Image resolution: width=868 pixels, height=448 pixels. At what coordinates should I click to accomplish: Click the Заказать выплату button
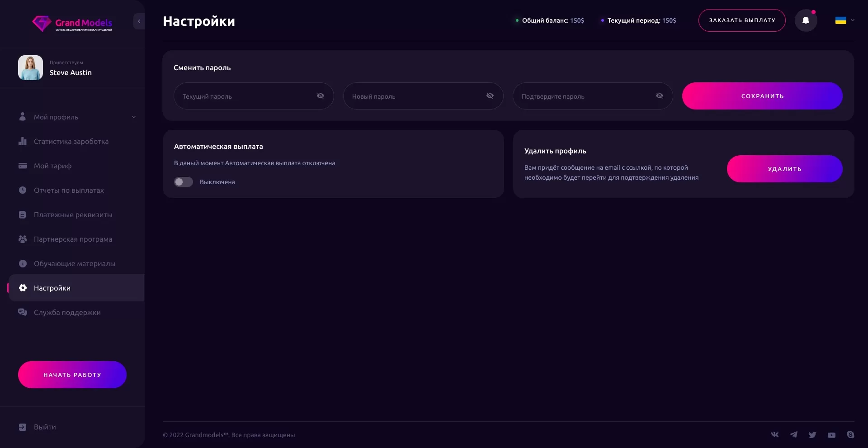(742, 20)
